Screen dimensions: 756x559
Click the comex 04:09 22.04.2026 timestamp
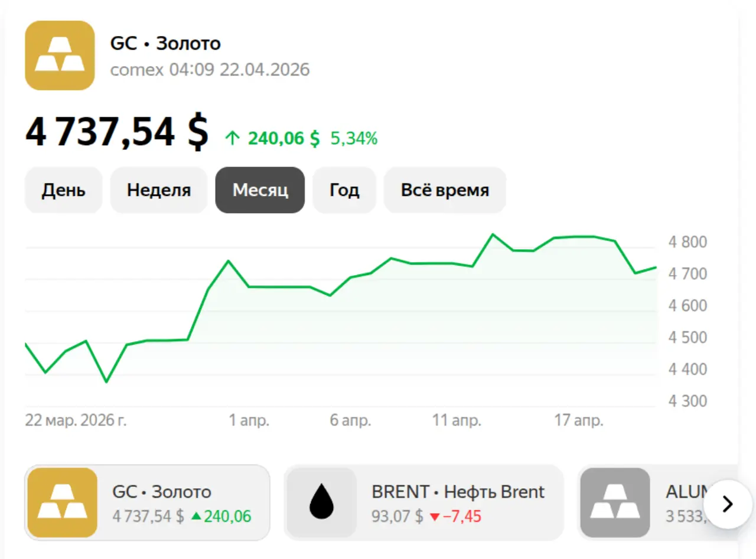pos(210,69)
